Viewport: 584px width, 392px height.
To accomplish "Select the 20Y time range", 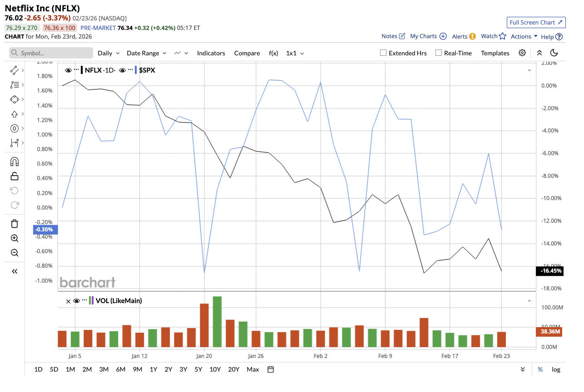I will click(233, 369).
